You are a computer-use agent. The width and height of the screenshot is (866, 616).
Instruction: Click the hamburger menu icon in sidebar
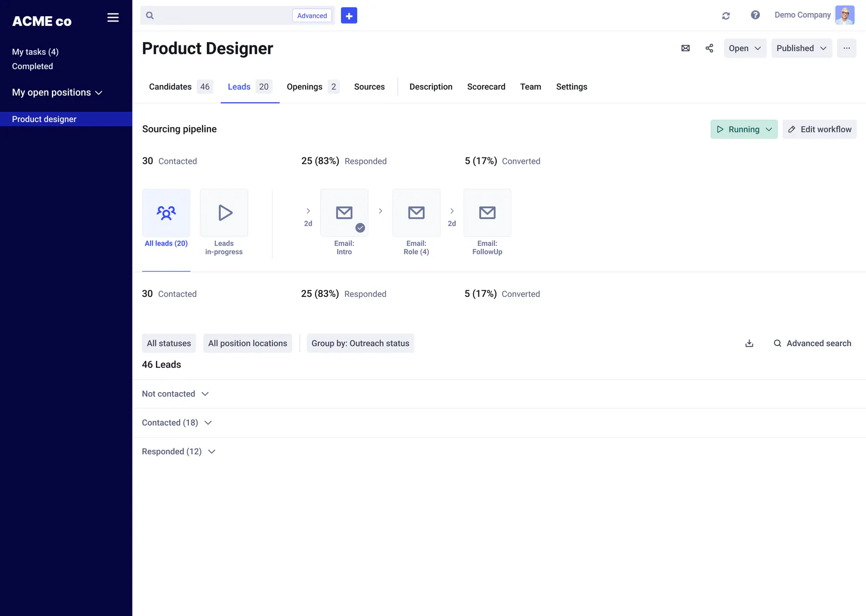(113, 18)
